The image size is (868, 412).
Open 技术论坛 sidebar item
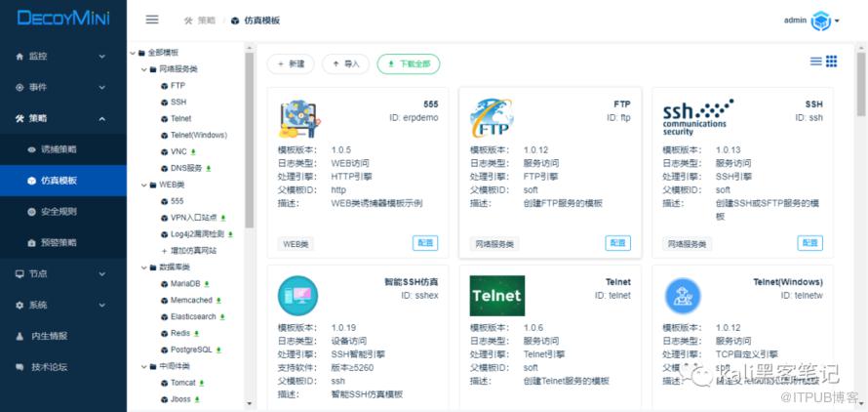(x=63, y=367)
